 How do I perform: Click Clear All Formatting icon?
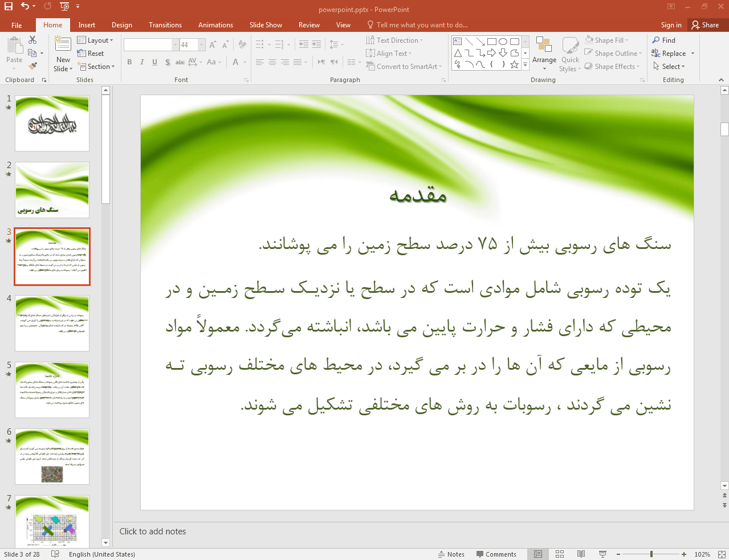(242, 44)
